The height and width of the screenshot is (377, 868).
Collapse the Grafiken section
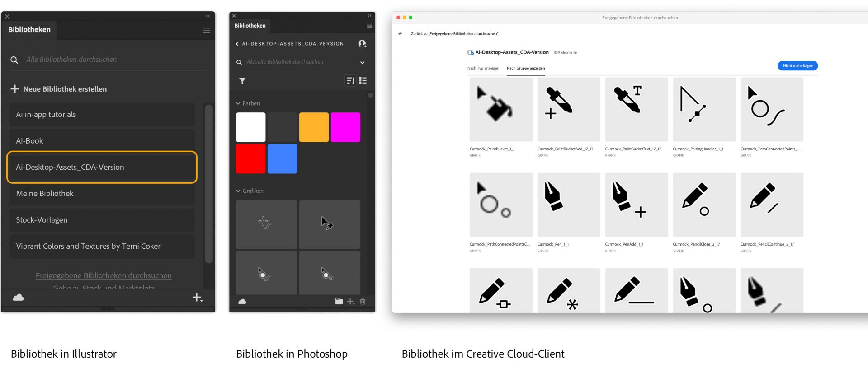[238, 191]
